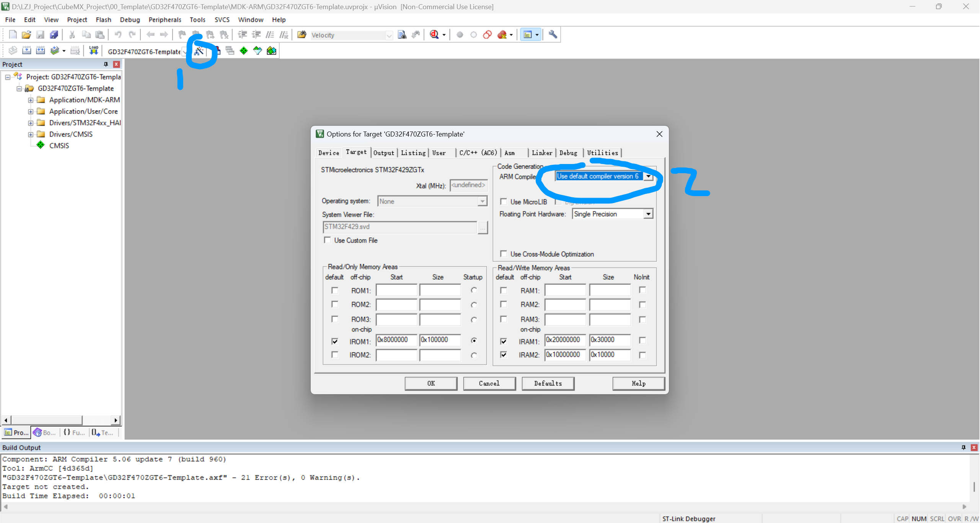
Task: Expand the Drivers/CMSIS folder
Action: (x=31, y=135)
